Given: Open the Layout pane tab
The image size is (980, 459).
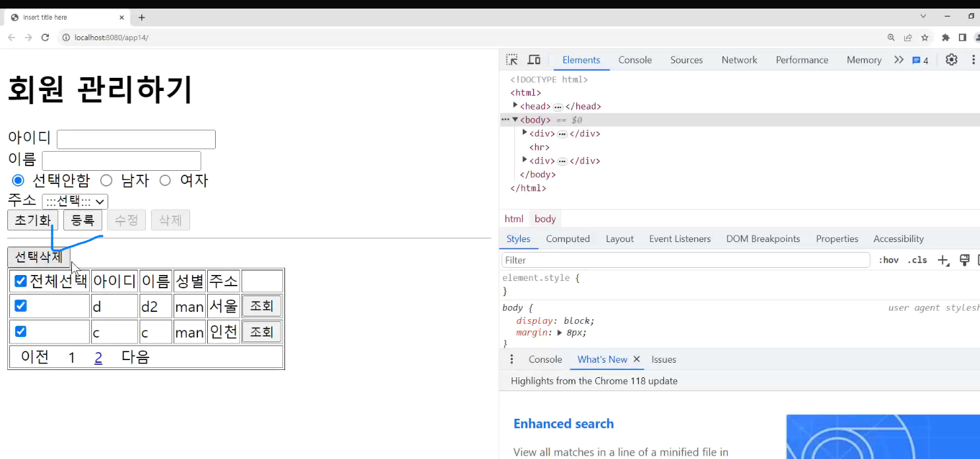Looking at the screenshot, I should click(x=620, y=239).
